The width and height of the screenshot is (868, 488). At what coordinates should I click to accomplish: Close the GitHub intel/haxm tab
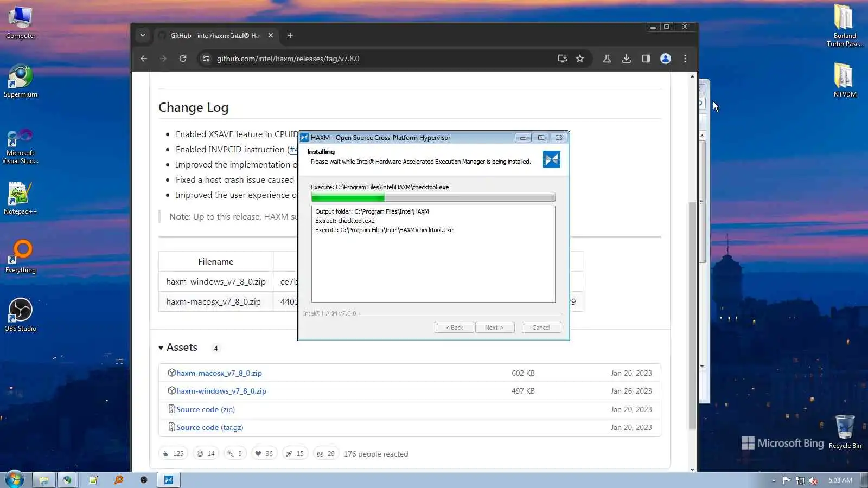click(271, 35)
